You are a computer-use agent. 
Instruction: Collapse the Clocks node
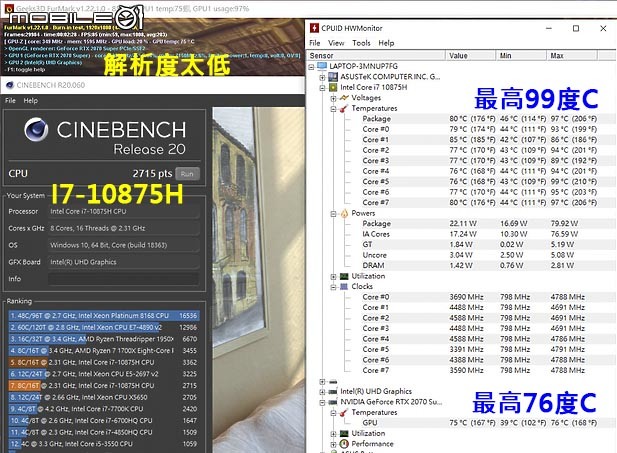pos(333,287)
